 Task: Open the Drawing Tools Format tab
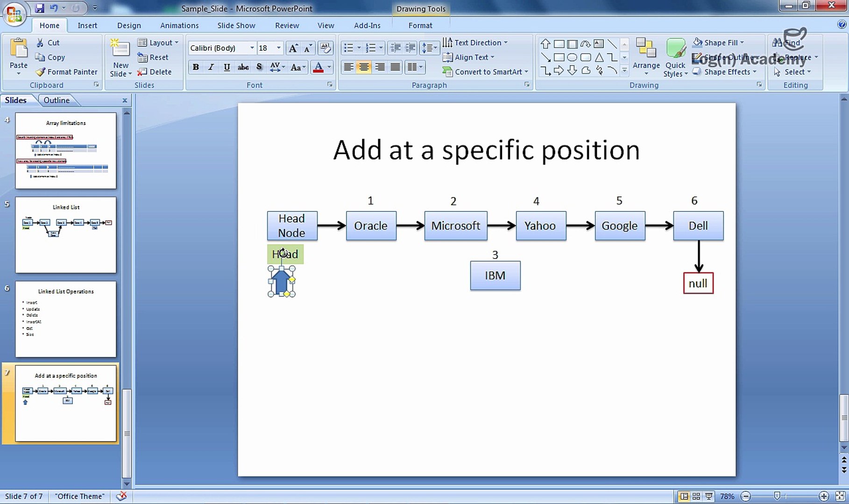coord(420,25)
